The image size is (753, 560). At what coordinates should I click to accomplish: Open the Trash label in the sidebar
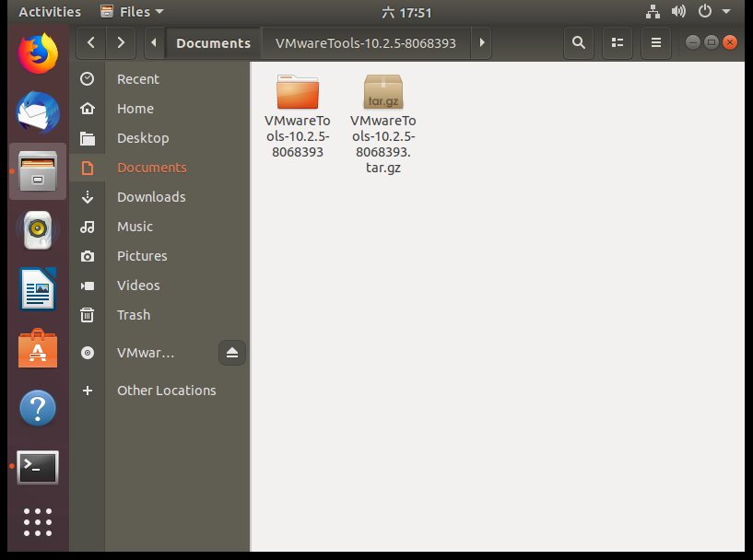134,315
